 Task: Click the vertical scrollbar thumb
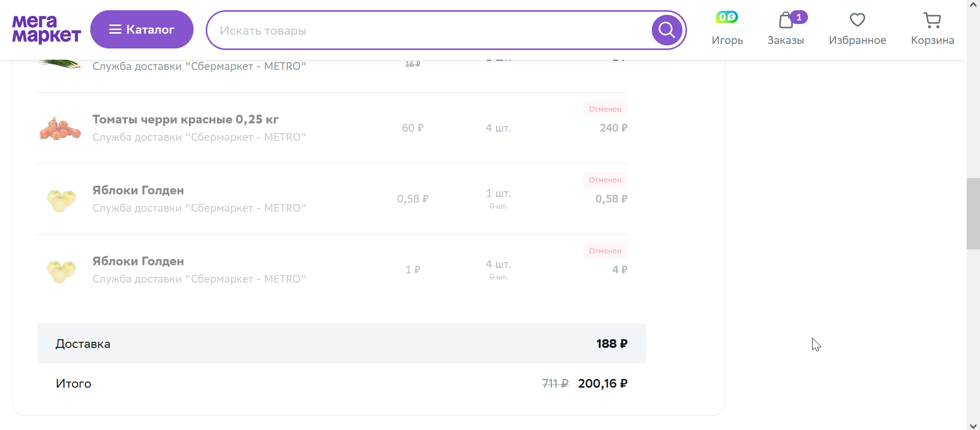pos(973,214)
